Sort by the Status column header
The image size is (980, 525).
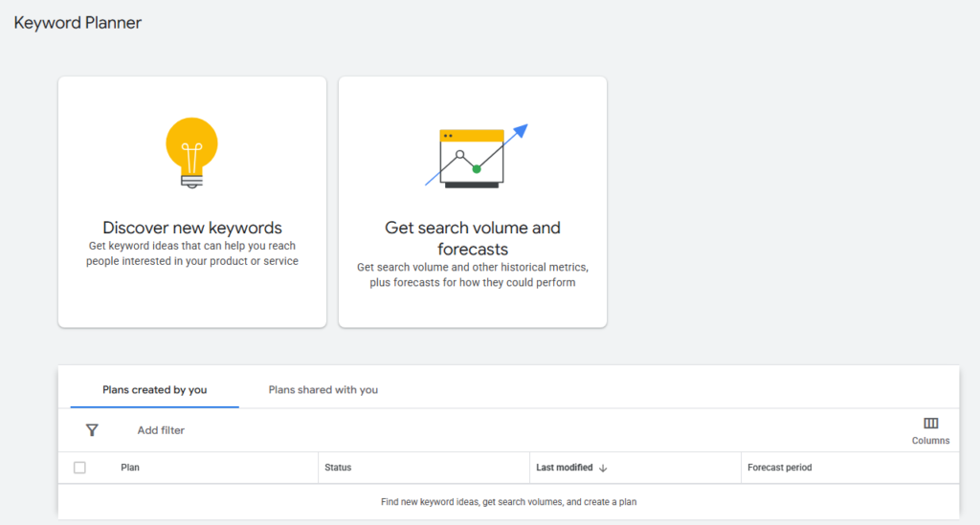point(338,468)
